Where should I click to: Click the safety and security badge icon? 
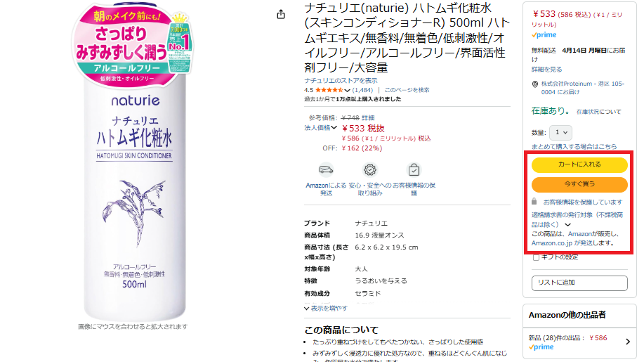point(370,169)
